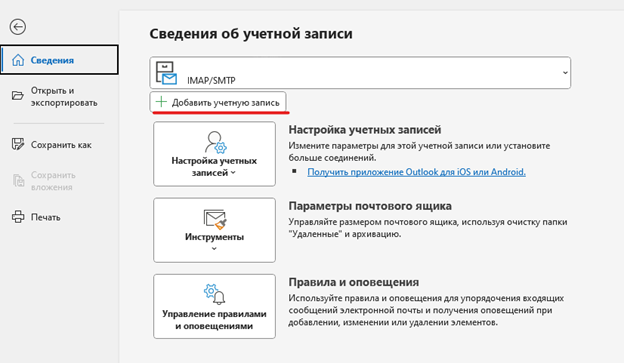Open the Открыть и экспортировать menu item

click(59, 97)
